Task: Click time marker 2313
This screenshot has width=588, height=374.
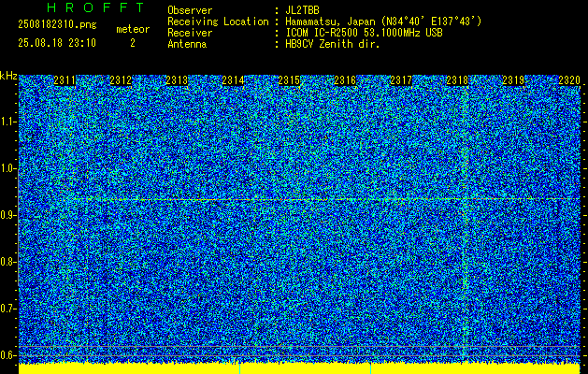Action: 177,80
